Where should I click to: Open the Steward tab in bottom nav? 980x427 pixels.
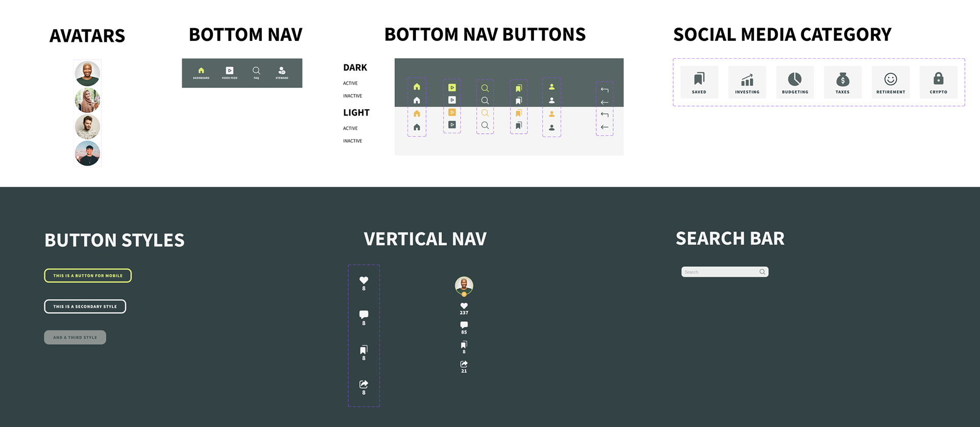pos(282,73)
